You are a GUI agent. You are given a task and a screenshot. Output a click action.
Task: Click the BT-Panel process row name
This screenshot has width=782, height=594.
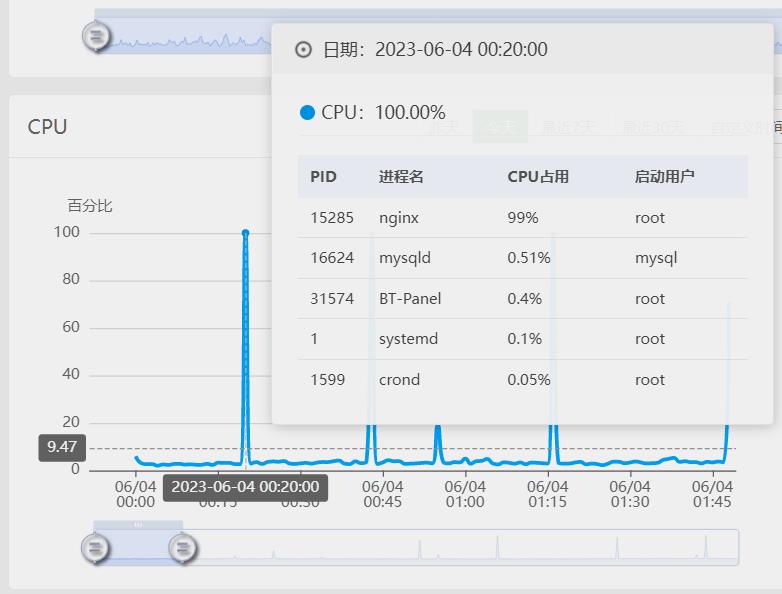(410, 298)
